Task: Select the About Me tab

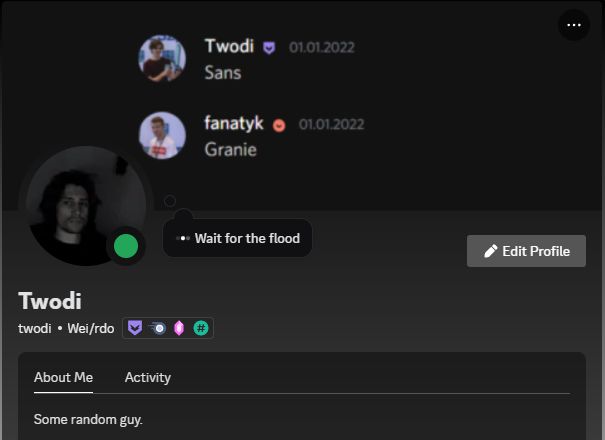Action: (63, 377)
